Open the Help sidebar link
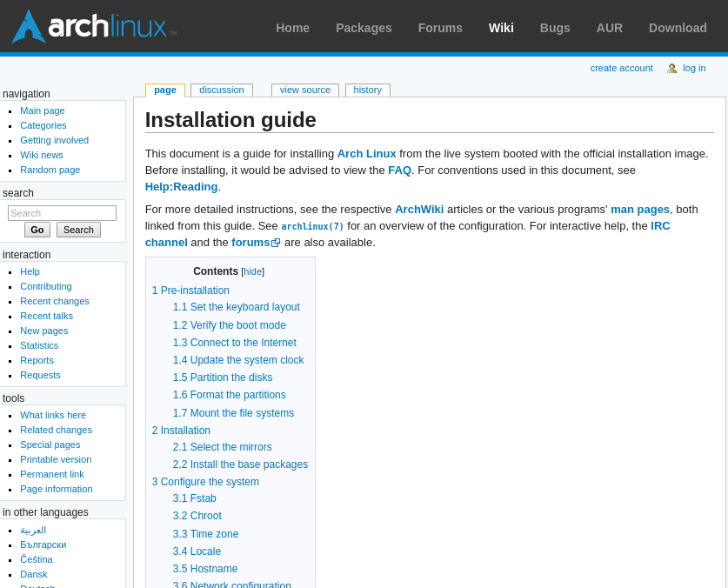The height and width of the screenshot is (588, 728). click(30, 271)
